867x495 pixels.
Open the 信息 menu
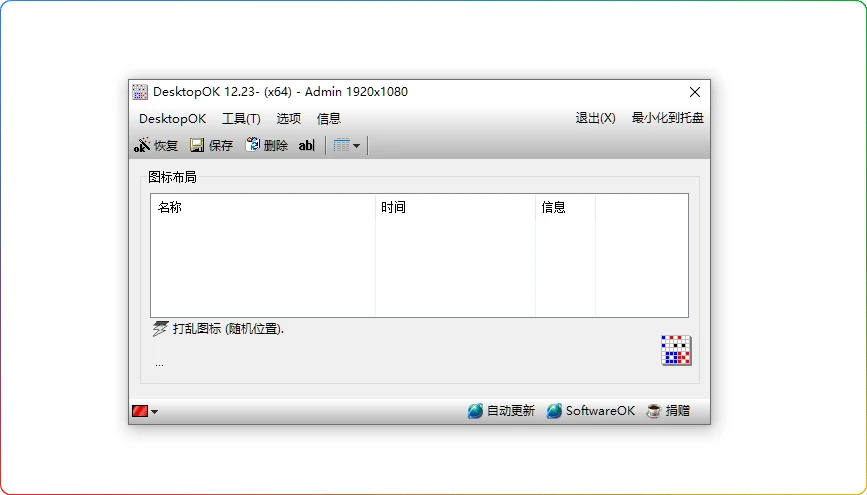coord(328,119)
